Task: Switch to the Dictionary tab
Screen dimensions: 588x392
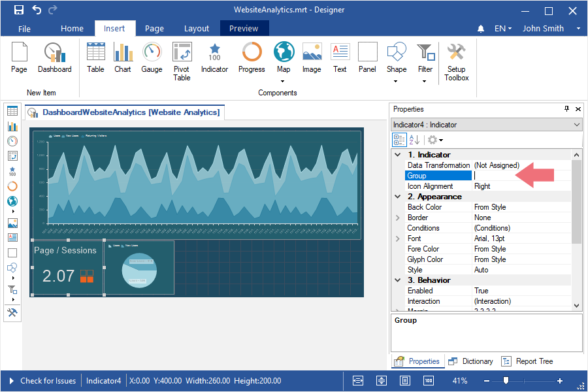Action: tap(471, 361)
